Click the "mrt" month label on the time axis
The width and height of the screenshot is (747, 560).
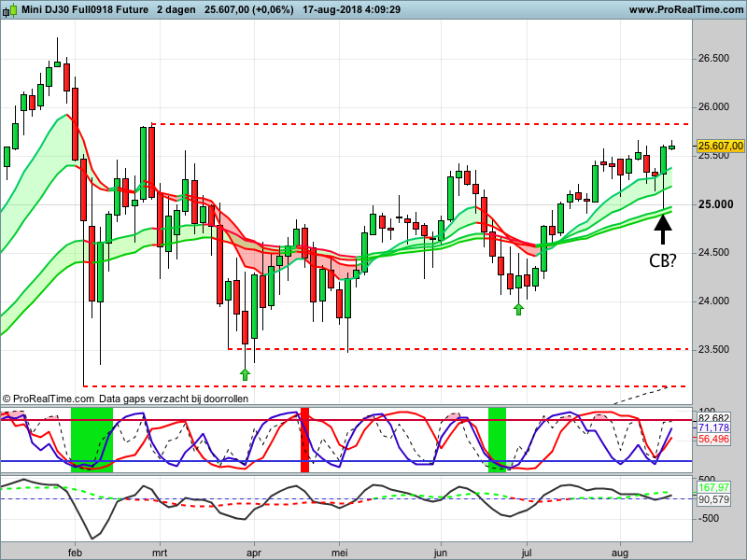[160, 553]
